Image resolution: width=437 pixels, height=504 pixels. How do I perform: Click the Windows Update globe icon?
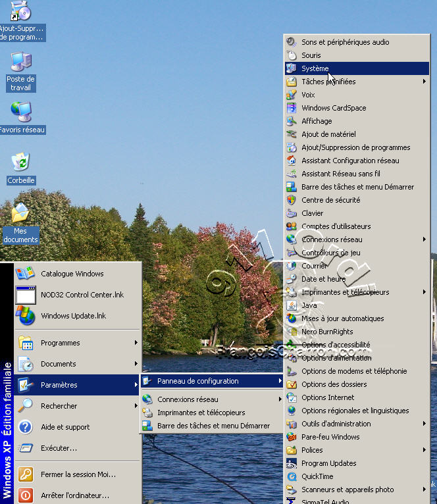point(26,315)
